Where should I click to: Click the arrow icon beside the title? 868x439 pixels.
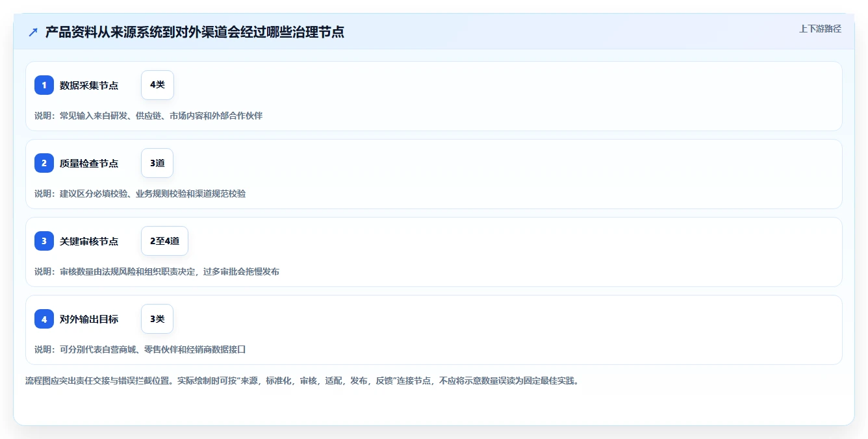pos(33,32)
